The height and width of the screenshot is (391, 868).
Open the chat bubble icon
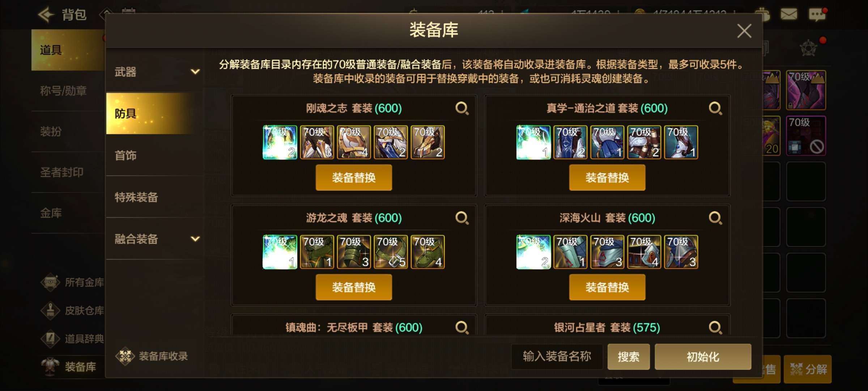pos(818,14)
